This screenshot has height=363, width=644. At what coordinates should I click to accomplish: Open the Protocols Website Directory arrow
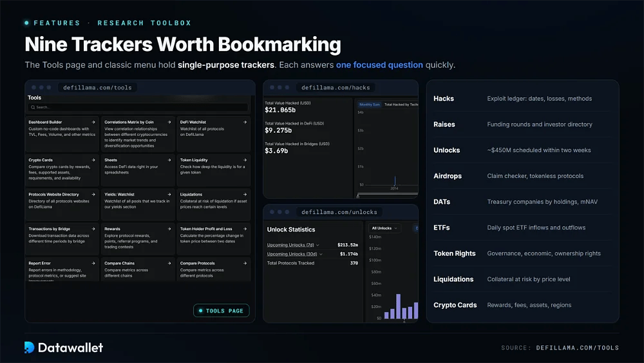pos(93,195)
